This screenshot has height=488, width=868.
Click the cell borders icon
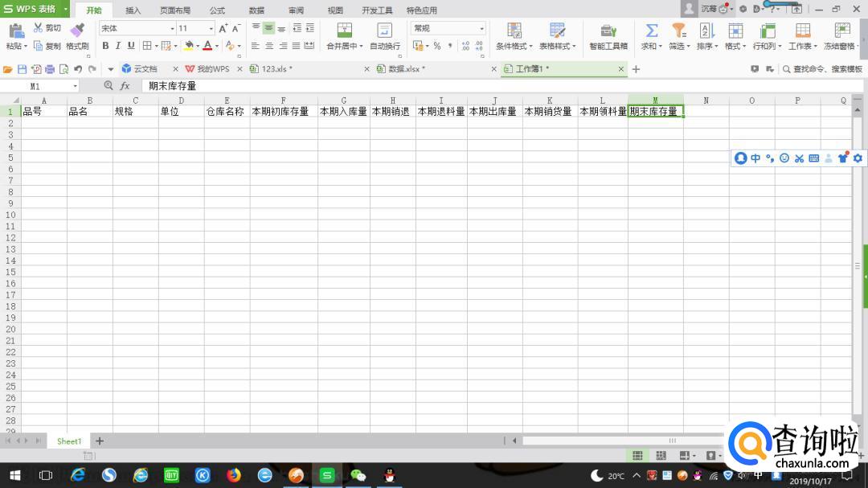pyautogui.click(x=147, y=46)
